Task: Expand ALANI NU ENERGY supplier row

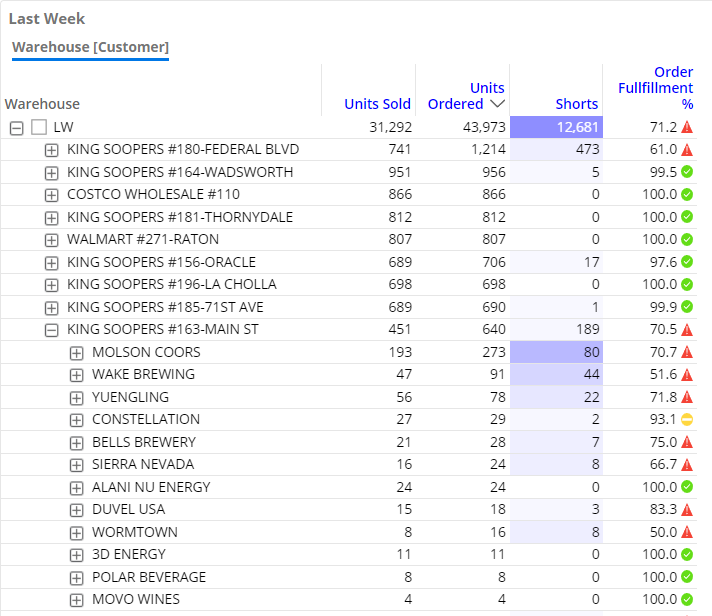Action: [76, 488]
